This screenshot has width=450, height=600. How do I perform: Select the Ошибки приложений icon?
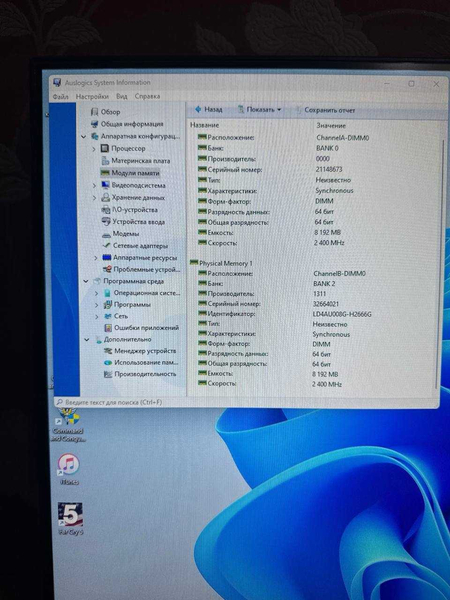tap(108, 328)
